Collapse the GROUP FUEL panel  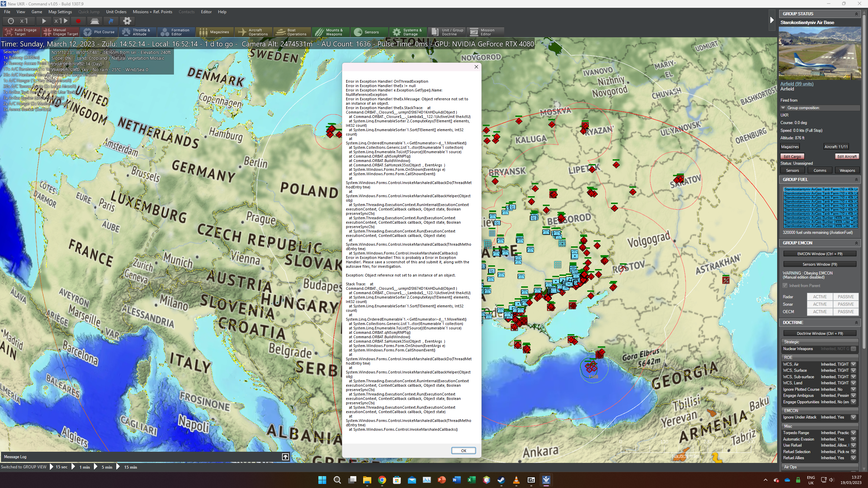[x=856, y=180]
